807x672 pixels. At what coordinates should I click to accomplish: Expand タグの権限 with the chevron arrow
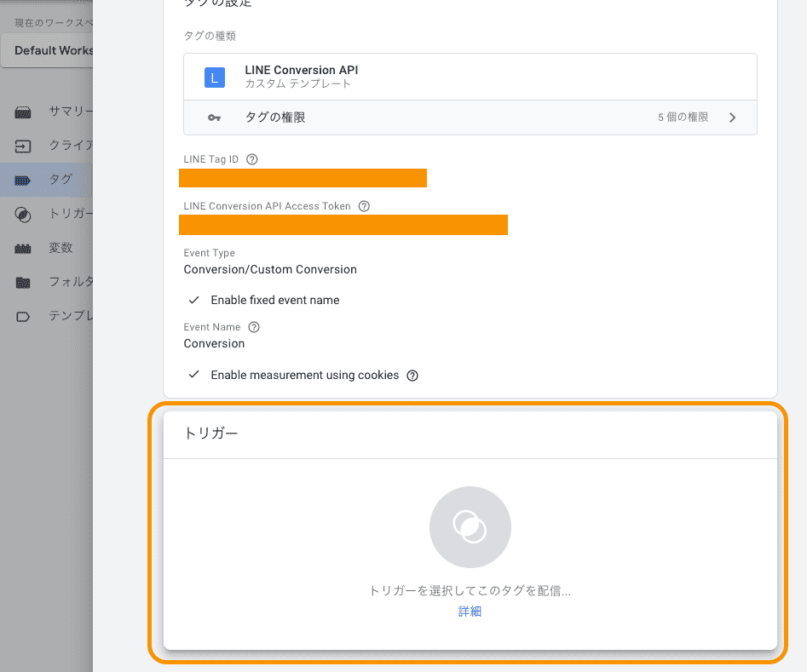click(732, 118)
